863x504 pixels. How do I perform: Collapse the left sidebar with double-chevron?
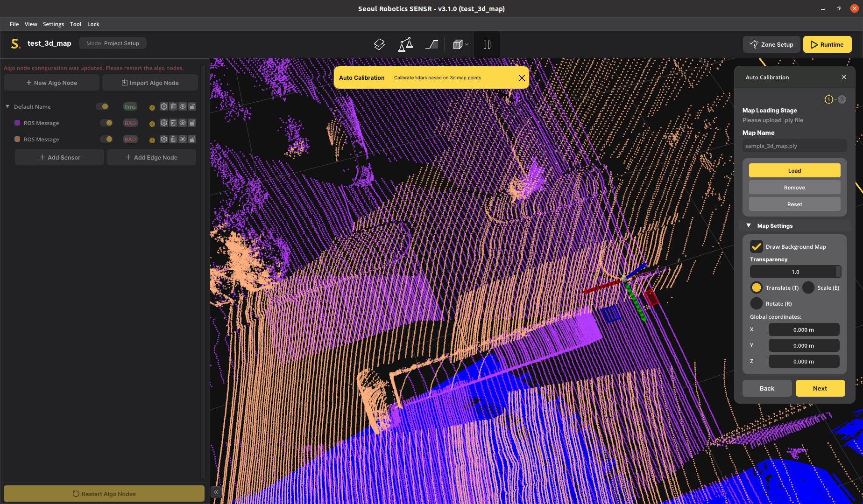coord(216,492)
